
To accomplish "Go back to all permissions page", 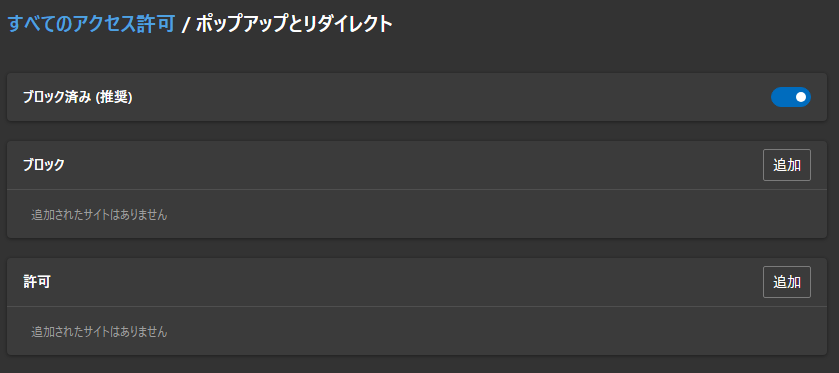I will pos(91,24).
